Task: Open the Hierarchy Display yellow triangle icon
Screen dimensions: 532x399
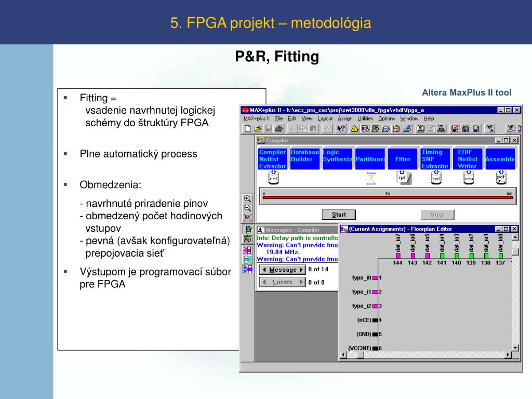Action: (x=354, y=129)
